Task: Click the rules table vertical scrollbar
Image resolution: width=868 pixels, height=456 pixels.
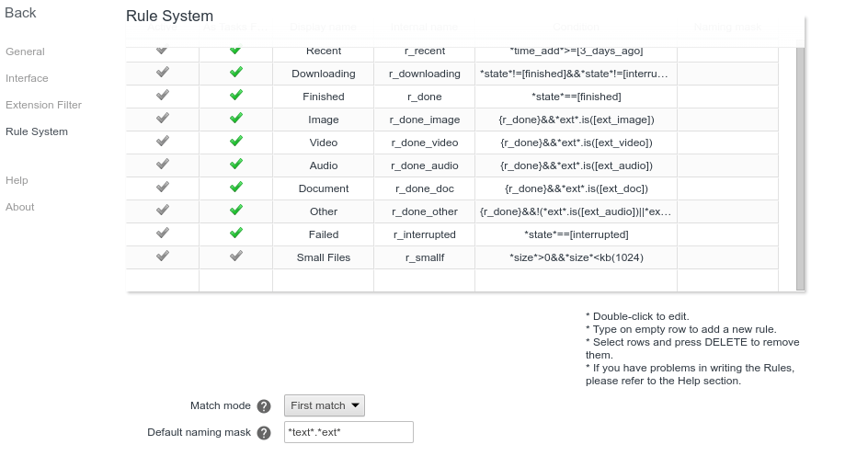Action: click(x=800, y=165)
